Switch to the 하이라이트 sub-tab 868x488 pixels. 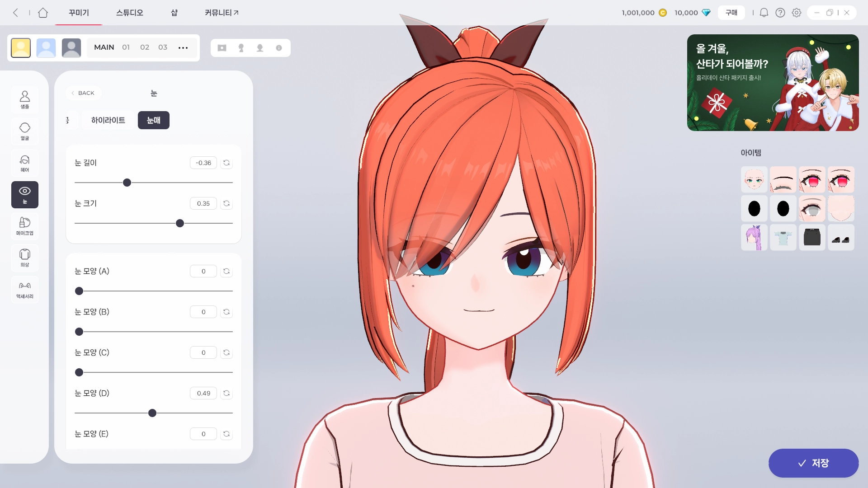[108, 120]
